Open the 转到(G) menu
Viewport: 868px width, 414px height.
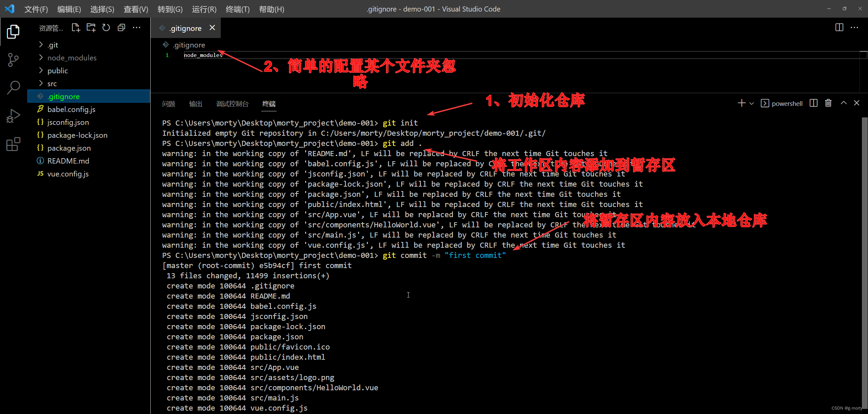point(170,9)
